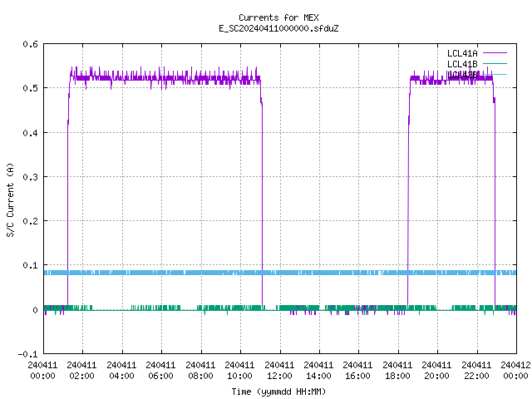Click the y-axis label 'S/C Current (A)'
The height and width of the screenshot is (399, 532).
click(x=10, y=199)
